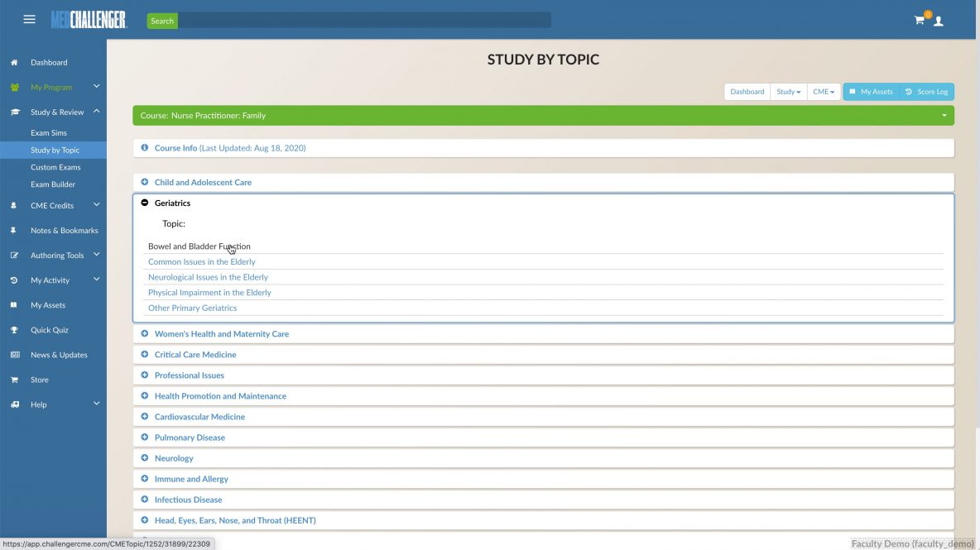
Task: Expand Critical Care Medicine plus icon
Action: [144, 355]
